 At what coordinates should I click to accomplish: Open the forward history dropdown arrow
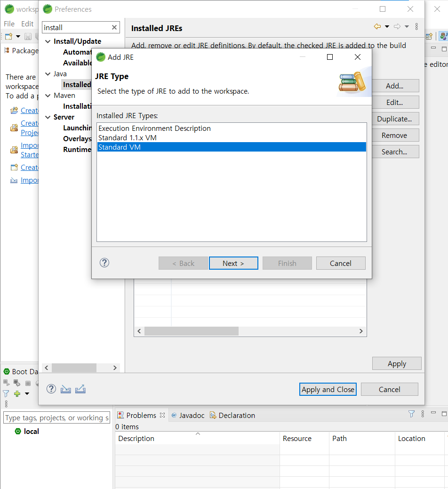pos(407,26)
